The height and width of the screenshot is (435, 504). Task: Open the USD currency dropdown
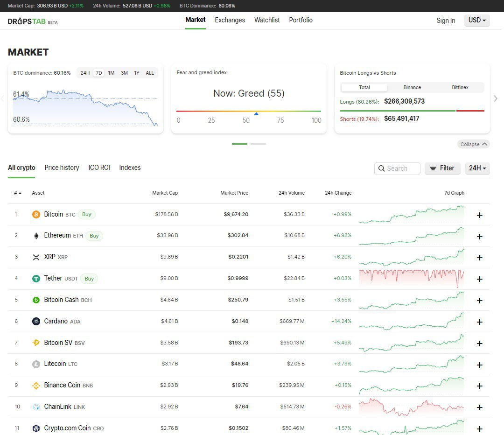click(477, 20)
